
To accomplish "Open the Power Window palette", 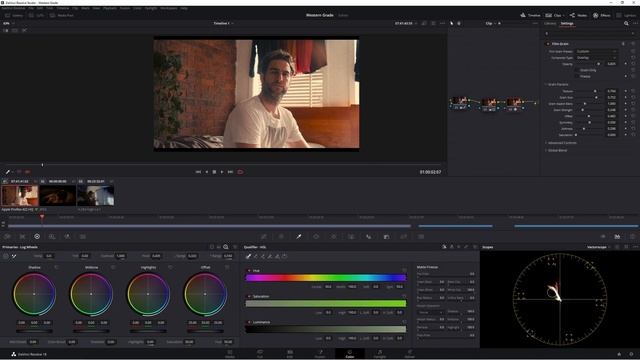I will [x=316, y=236].
